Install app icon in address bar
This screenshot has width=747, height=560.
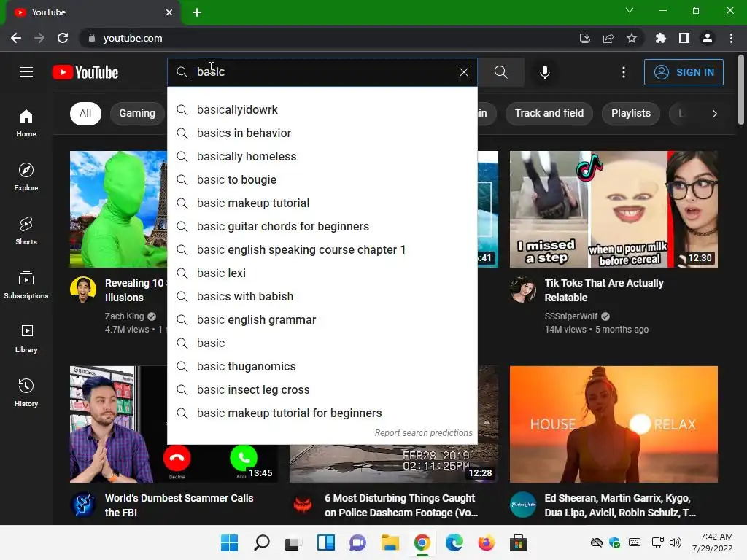click(584, 38)
